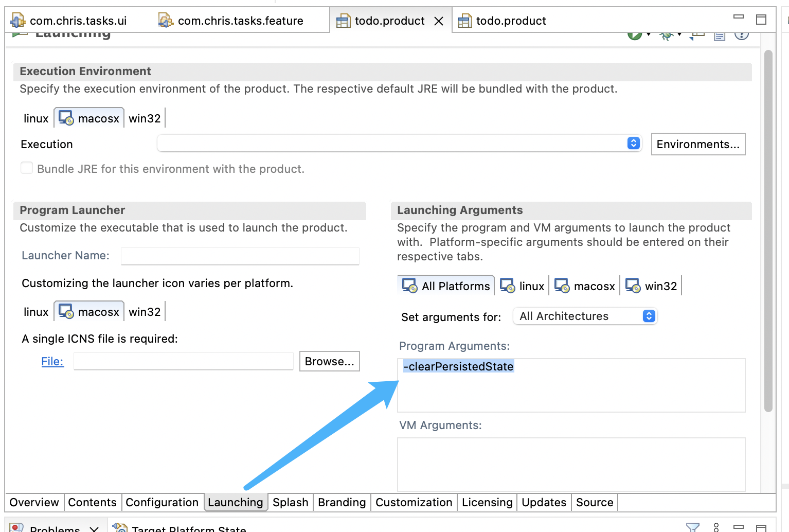Image resolution: width=789 pixels, height=532 pixels.
Task: Go to the Branding page tab
Action: click(342, 502)
